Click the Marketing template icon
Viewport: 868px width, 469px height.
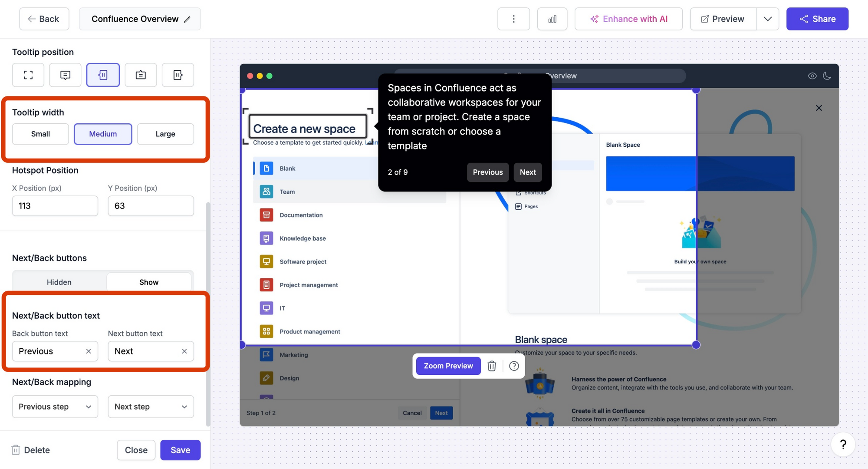pos(266,355)
